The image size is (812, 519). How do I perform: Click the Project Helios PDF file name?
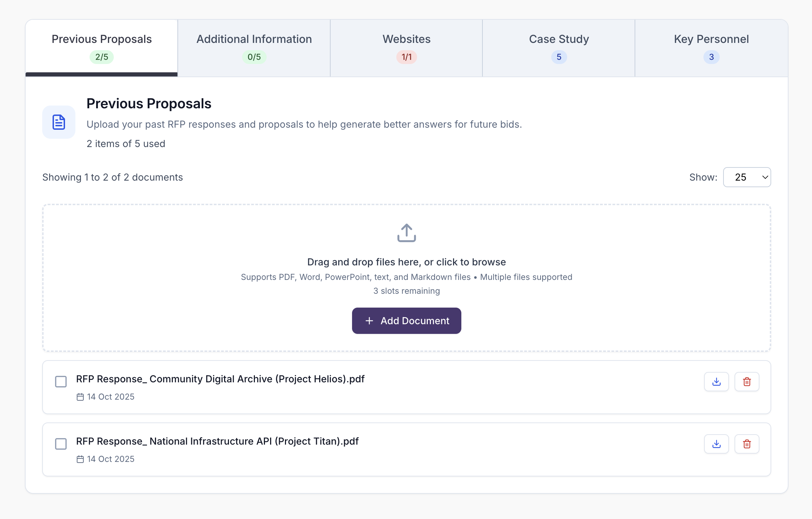pos(220,379)
